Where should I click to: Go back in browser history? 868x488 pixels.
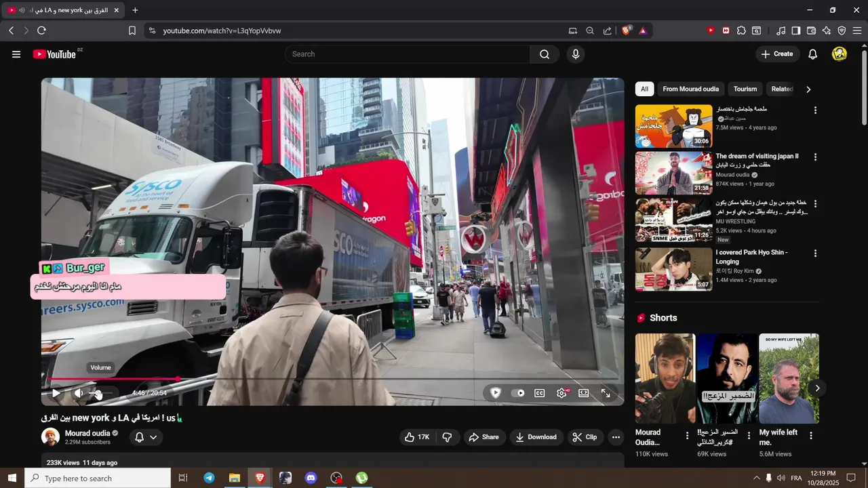(x=12, y=30)
